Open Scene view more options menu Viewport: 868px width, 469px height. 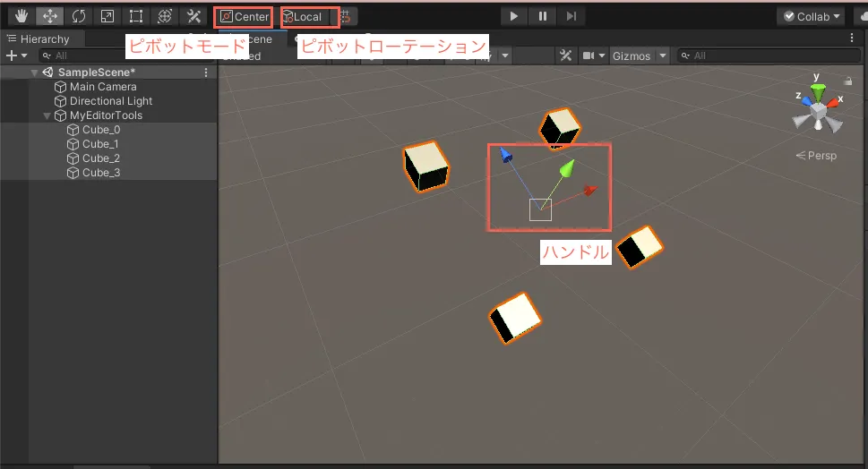[851, 38]
